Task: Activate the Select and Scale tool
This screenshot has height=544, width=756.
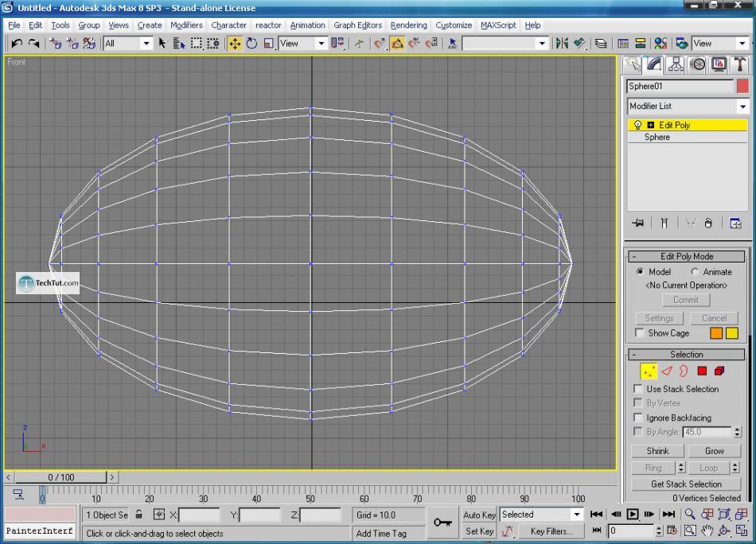Action: (269, 44)
